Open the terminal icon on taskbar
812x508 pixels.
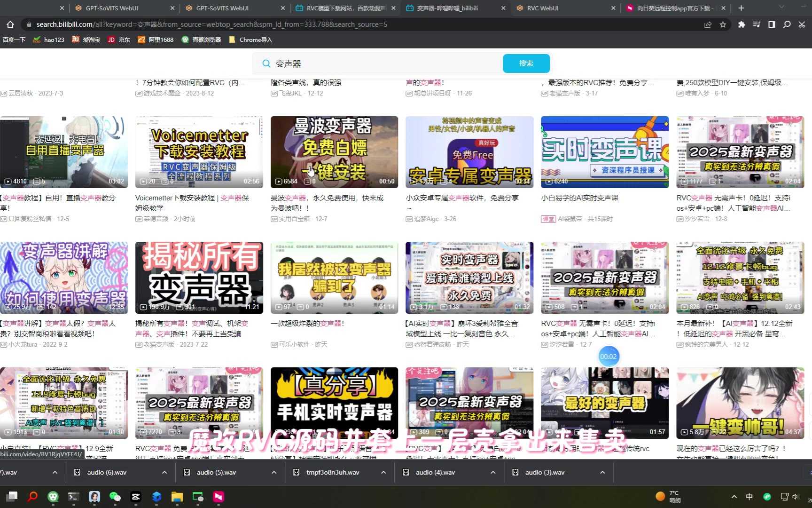74,496
